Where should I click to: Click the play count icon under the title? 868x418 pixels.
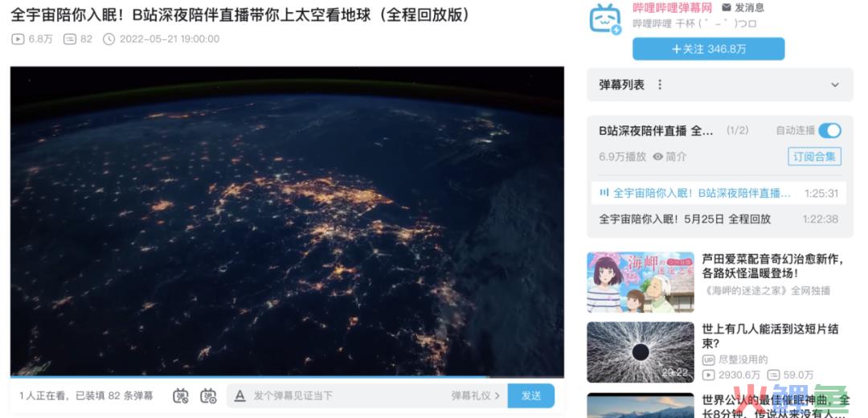coord(18,39)
